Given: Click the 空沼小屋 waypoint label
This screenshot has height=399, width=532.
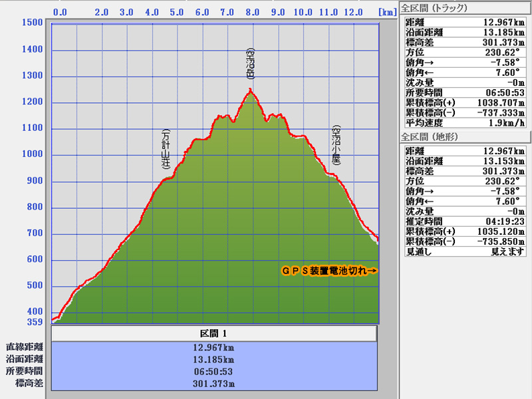Looking at the screenshot, I should [336, 146].
